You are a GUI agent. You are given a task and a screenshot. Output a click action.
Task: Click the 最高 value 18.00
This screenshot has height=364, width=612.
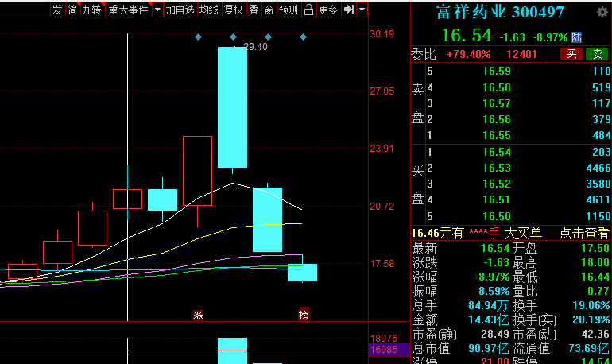[595, 262]
